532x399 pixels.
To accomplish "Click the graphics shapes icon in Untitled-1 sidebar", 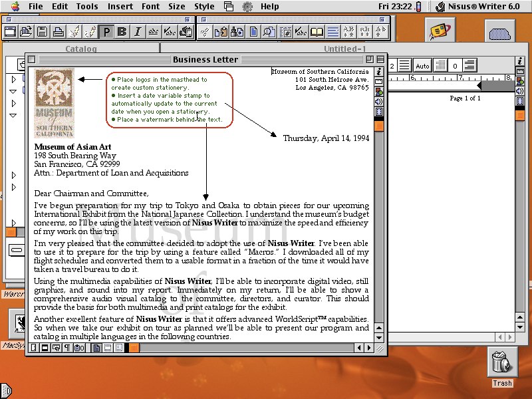I will [520, 81].
